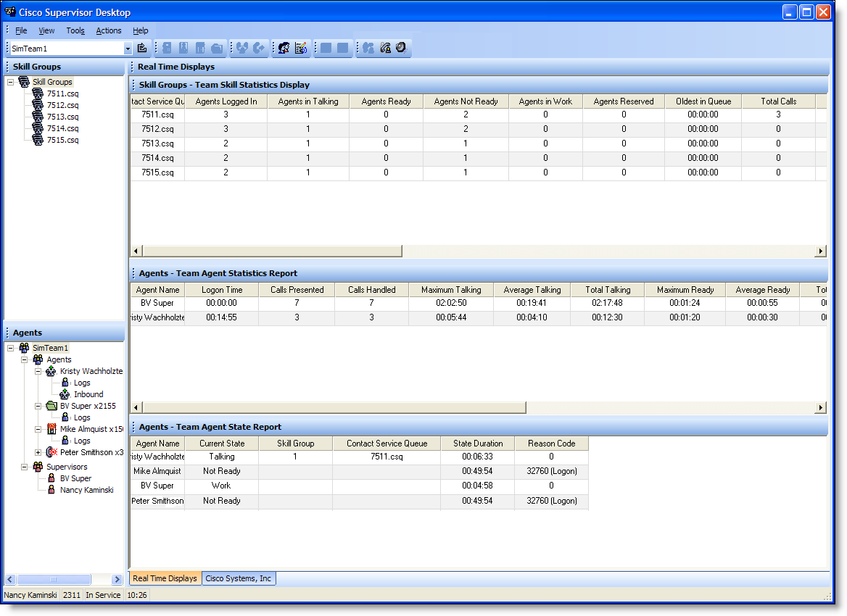Open the Actions menu
Viewport: 847px width, 616px height.
(x=109, y=30)
